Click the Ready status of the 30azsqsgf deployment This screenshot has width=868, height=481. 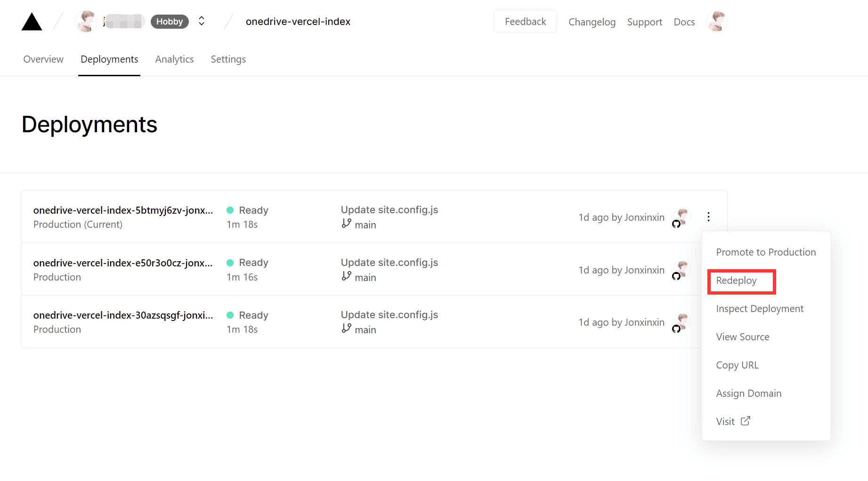(x=247, y=315)
